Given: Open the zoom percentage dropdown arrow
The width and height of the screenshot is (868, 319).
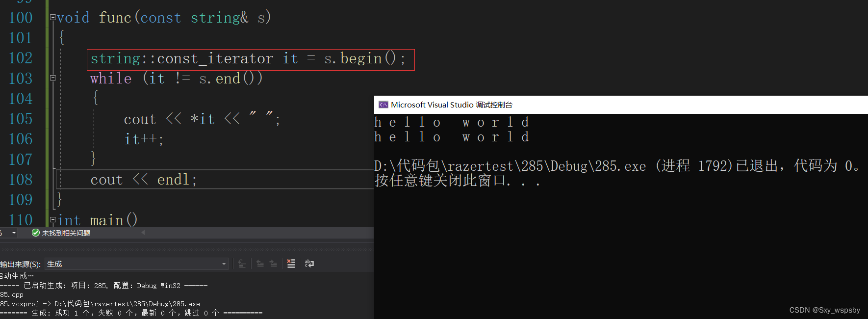Looking at the screenshot, I should coord(14,233).
